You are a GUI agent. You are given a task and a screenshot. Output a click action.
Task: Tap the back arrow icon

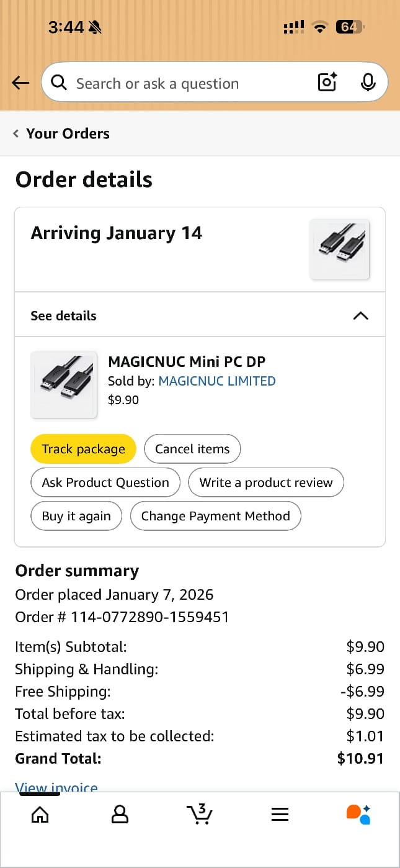coord(20,83)
